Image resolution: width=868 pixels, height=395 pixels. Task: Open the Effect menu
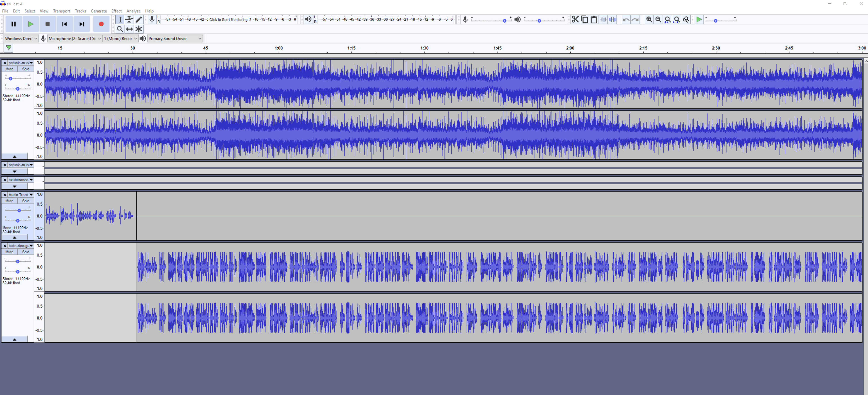(116, 11)
